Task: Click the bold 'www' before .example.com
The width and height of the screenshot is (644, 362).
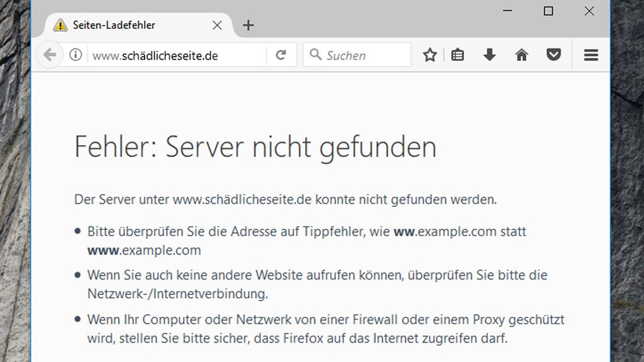Action: click(103, 250)
